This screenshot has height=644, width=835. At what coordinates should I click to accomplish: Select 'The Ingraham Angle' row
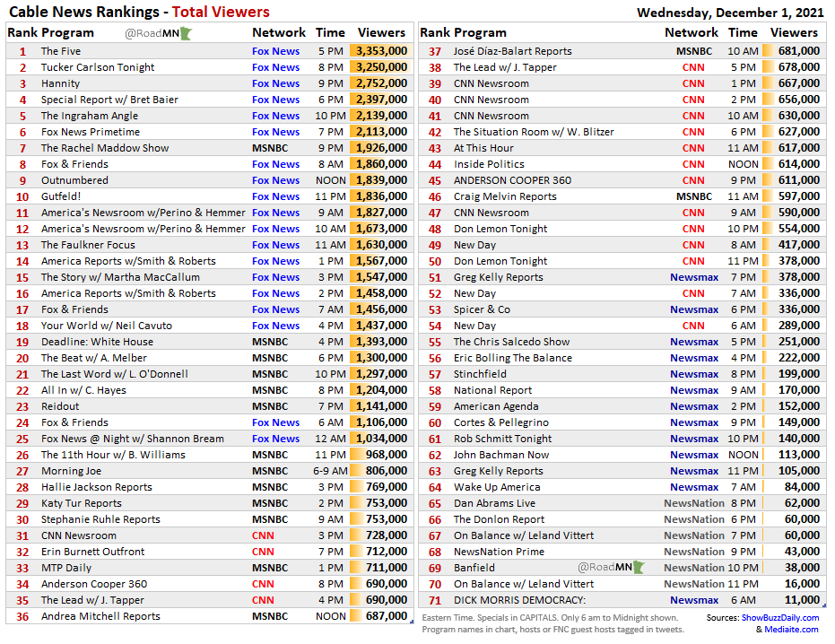point(209,116)
